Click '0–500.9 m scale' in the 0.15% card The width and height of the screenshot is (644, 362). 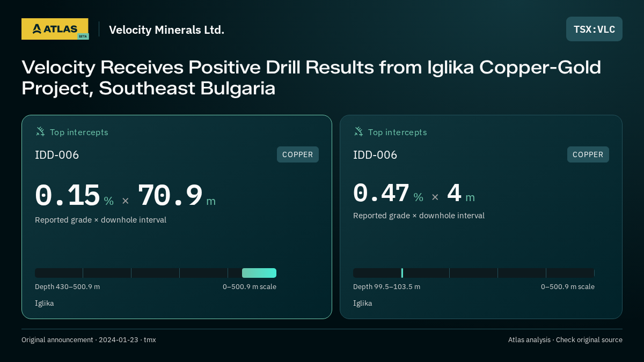(x=250, y=287)
